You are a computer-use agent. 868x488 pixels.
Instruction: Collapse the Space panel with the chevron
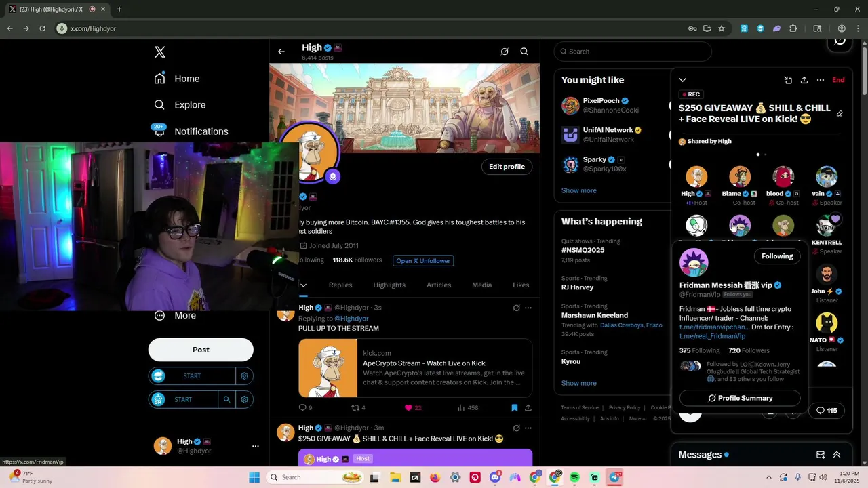[683, 80]
